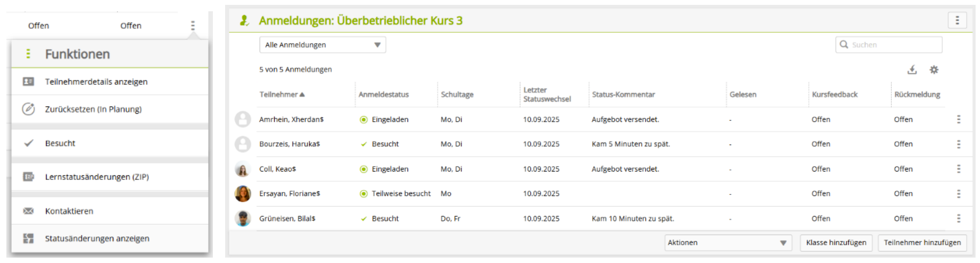Screen dimensions: 980x263
Task: Expand the Alle Anmeldungen filter dropdown
Action: [322, 45]
